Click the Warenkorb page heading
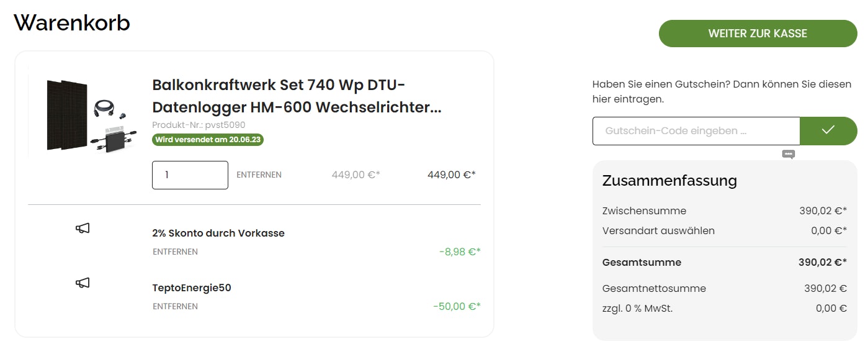Viewport: 868px width, 349px height. point(72,23)
